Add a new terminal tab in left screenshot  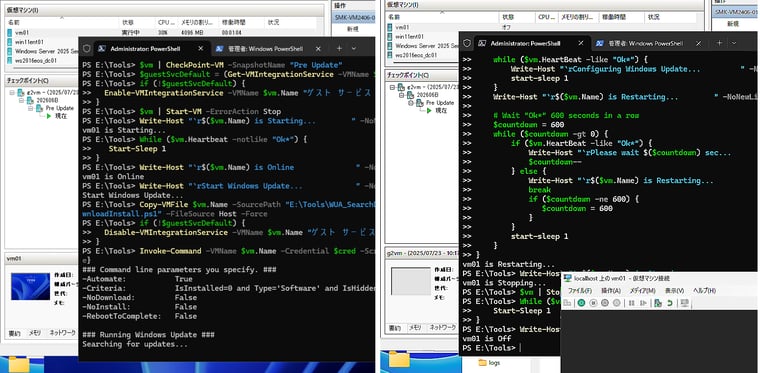click(x=339, y=48)
